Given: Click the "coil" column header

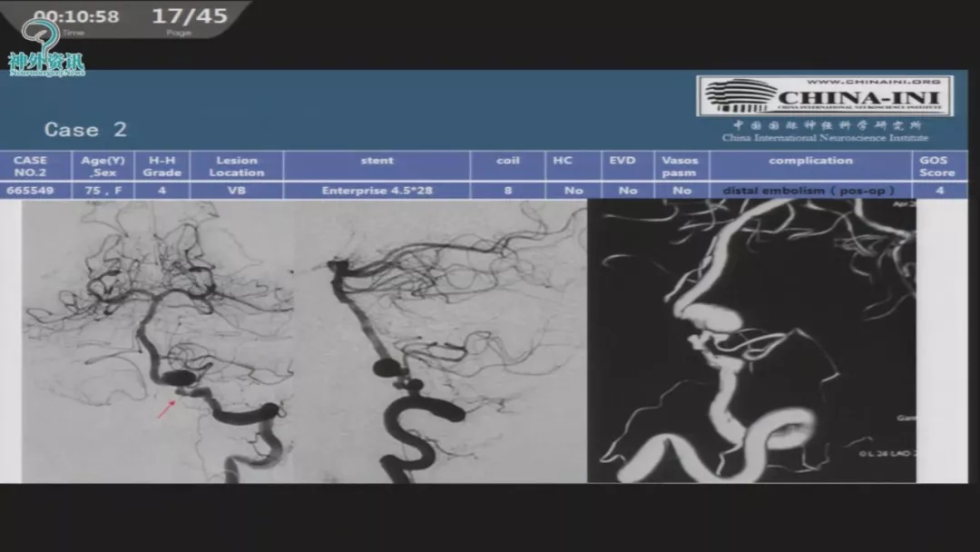Looking at the screenshot, I should point(507,166).
